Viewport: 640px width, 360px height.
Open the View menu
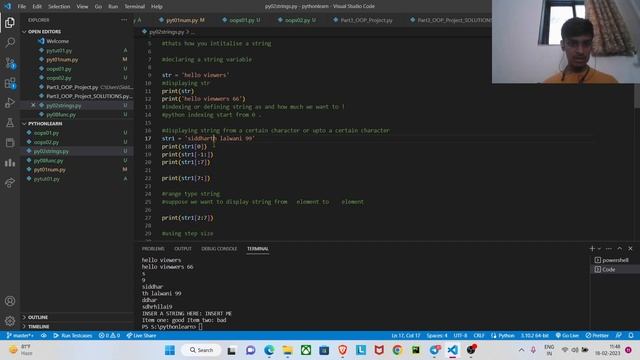tap(82, 7)
